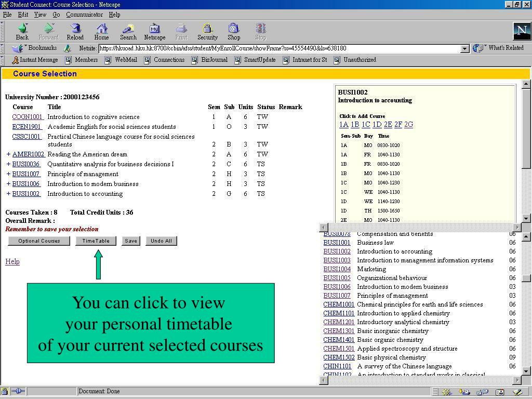Select sub-class 1C to add course
Screen dimensions: 532x399
(366, 125)
